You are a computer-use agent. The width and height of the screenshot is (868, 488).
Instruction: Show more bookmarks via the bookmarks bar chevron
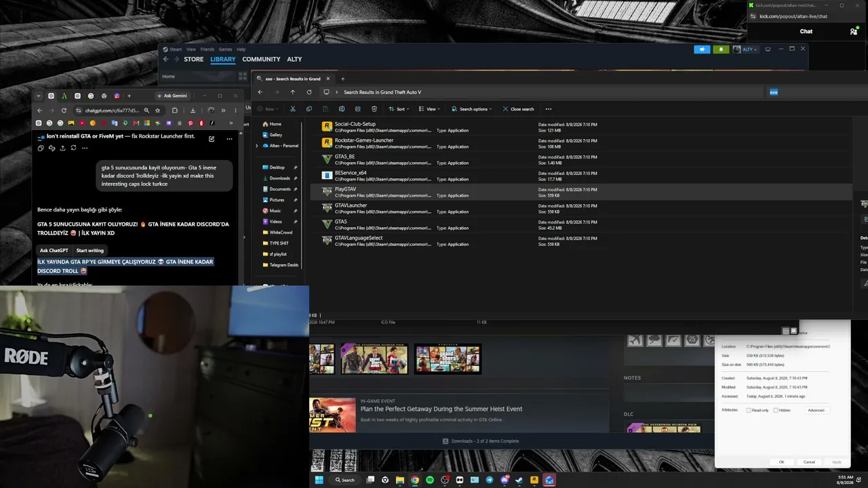pyautogui.click(x=231, y=123)
